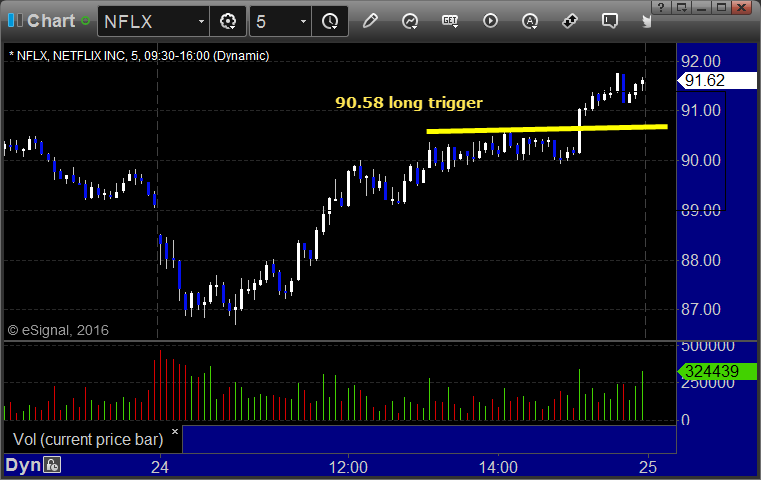Select the pencil drawing tool
The width and height of the screenshot is (761, 480).
tap(370, 21)
